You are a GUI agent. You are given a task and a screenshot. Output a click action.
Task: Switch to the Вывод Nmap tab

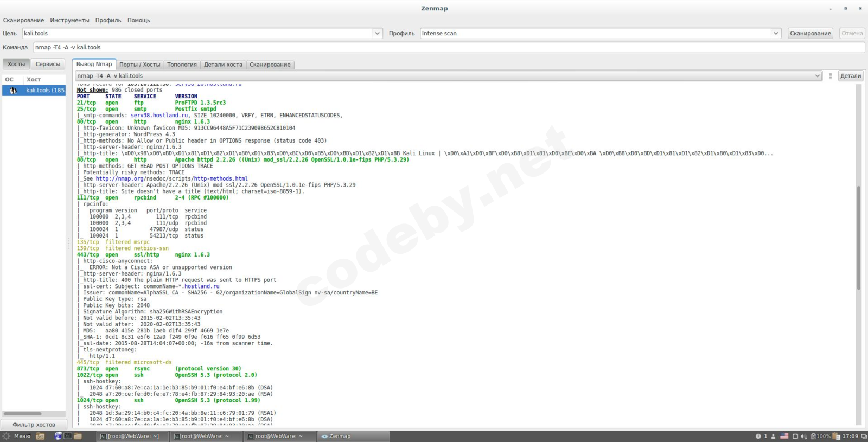click(94, 64)
